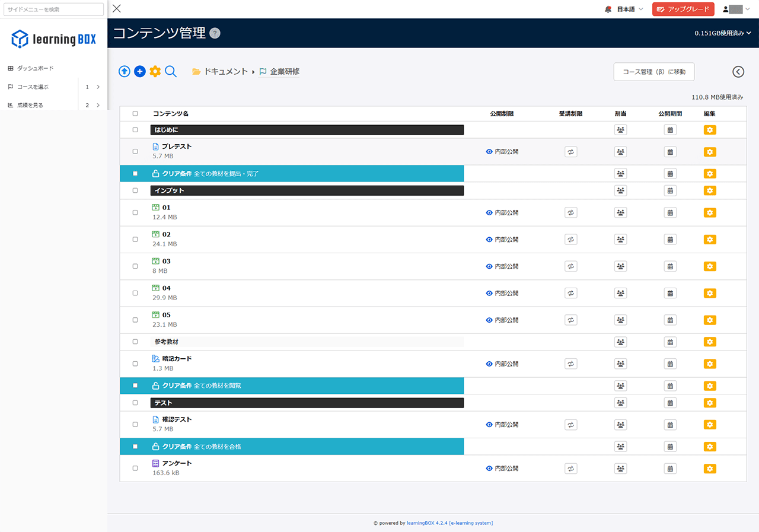Click the search magnifier icon in toolbar

[x=171, y=71]
